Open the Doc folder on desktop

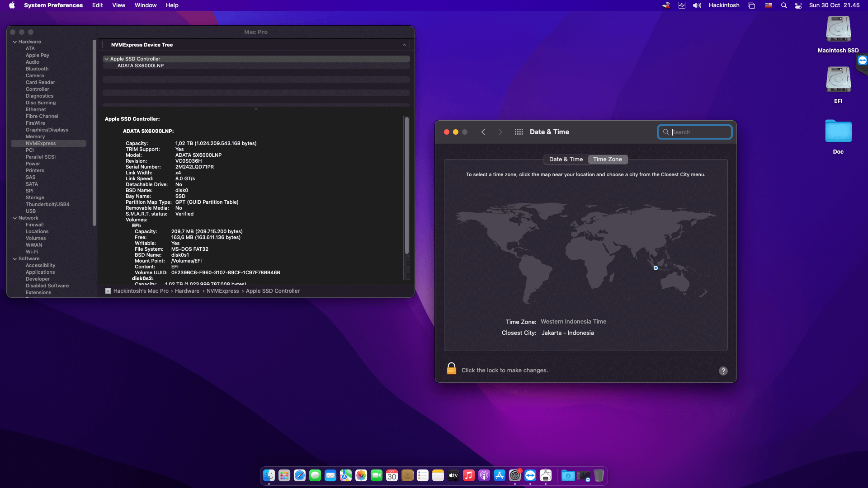point(838,132)
